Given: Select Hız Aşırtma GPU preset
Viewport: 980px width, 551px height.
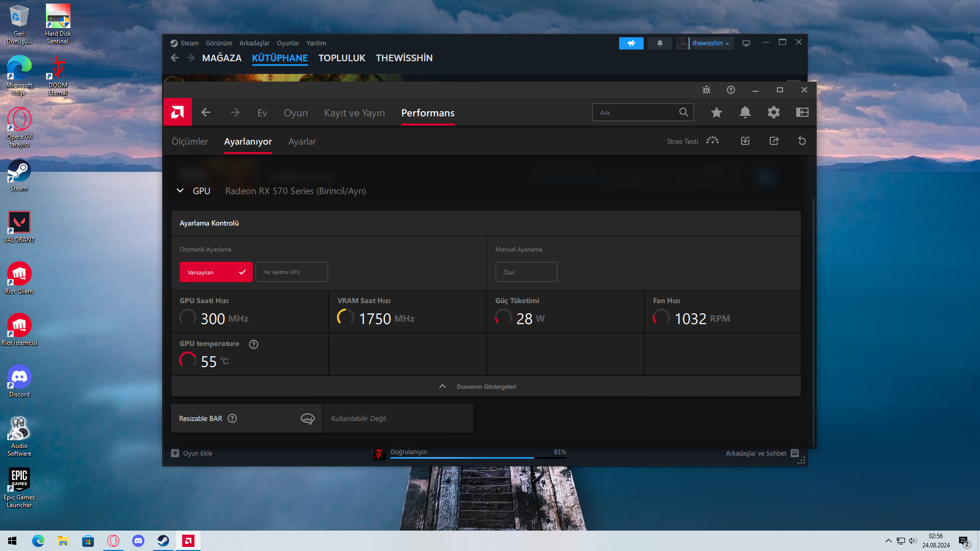Looking at the screenshot, I should [291, 272].
